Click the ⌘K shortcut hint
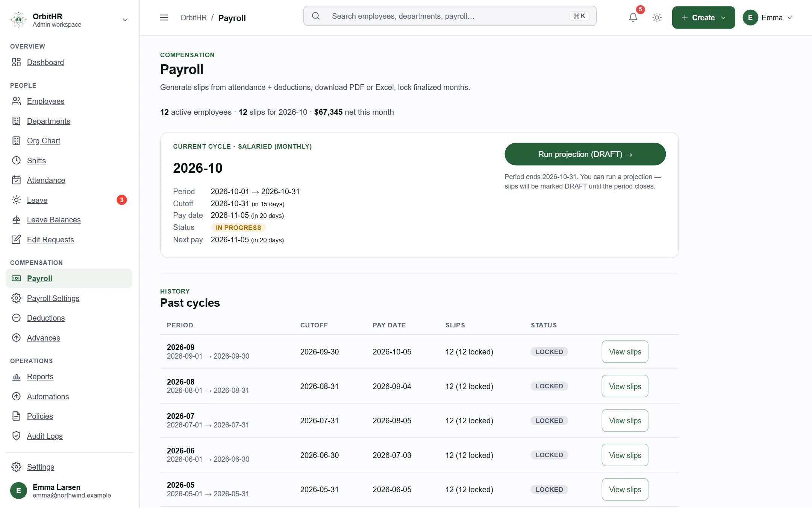Image resolution: width=812 pixels, height=508 pixels. click(579, 16)
